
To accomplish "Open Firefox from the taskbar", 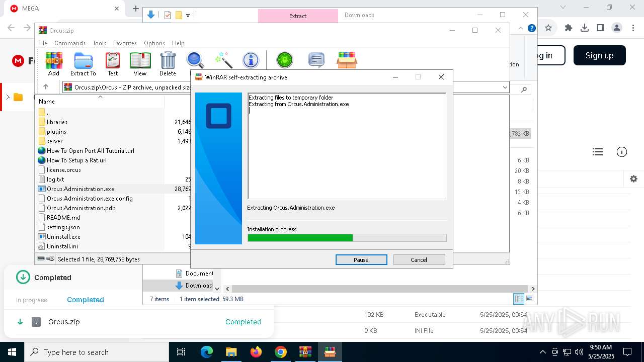I will tap(256, 352).
